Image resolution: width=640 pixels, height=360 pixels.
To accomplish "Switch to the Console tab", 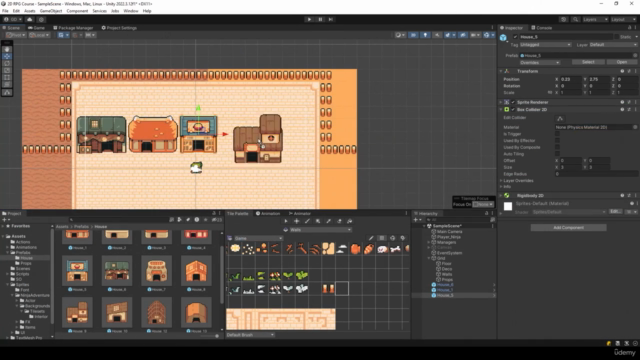I will pyautogui.click(x=542, y=28).
